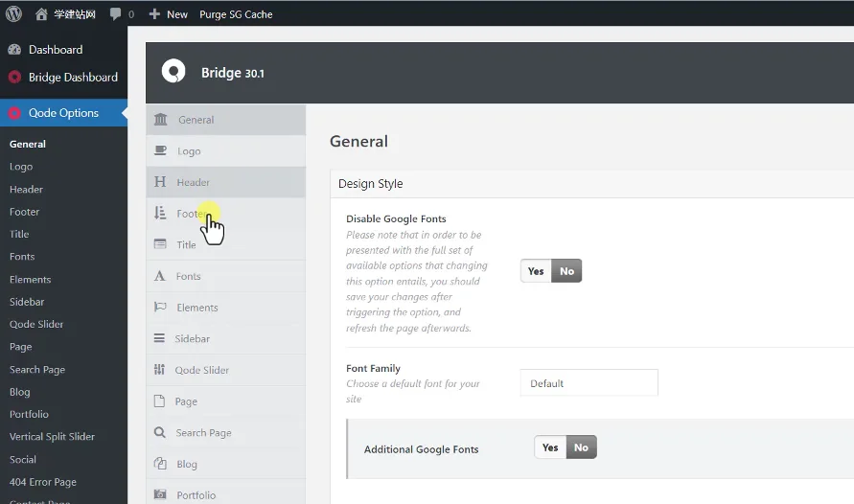The image size is (854, 504).
Task: Click the Logo coffee cup icon
Action: (160, 151)
